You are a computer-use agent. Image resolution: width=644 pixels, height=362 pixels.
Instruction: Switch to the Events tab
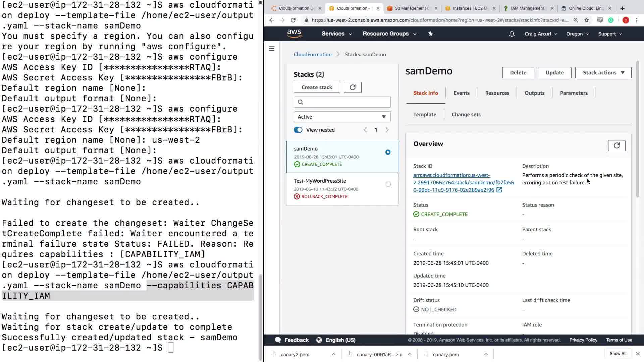coord(462,93)
